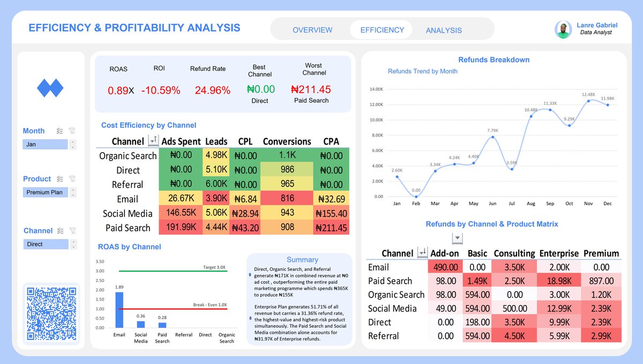Open column filter dropdown above Refunds matrix
643x364 pixels.
point(457,238)
